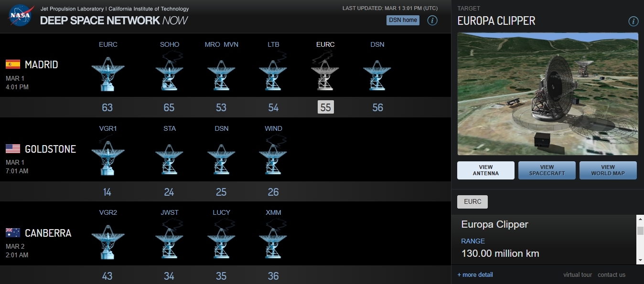Click the US flag for Goldstone
This screenshot has height=284, width=644.
[13, 148]
